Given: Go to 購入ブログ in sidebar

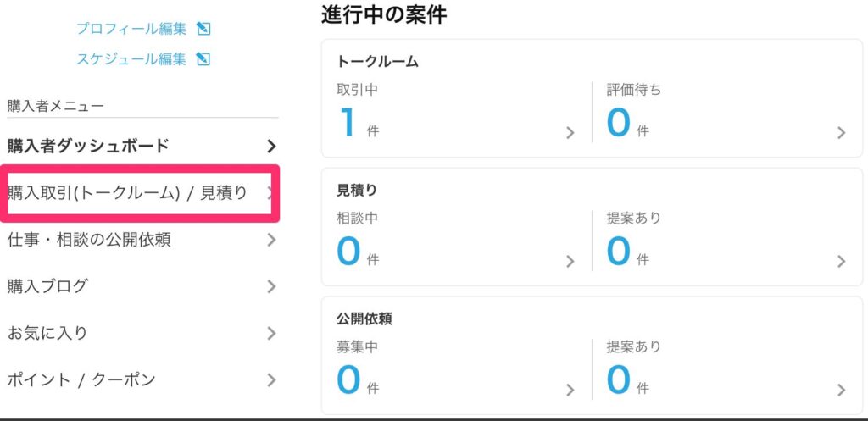Looking at the screenshot, I should 142,286.
